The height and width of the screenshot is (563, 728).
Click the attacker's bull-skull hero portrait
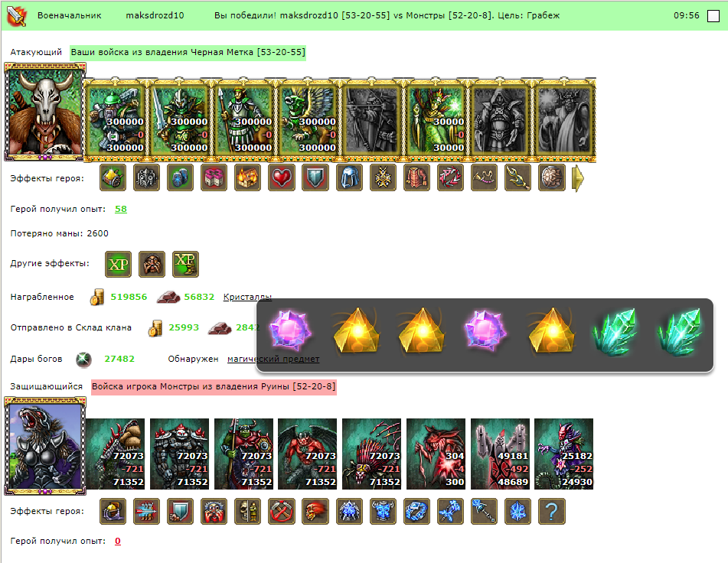tap(45, 112)
